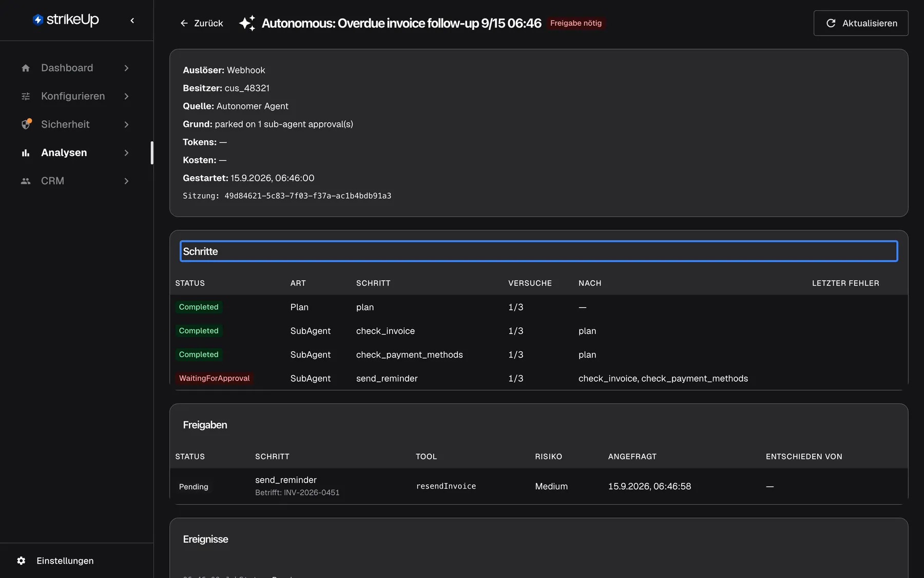Click the refresh icon in Aktualisieren

pos(831,23)
